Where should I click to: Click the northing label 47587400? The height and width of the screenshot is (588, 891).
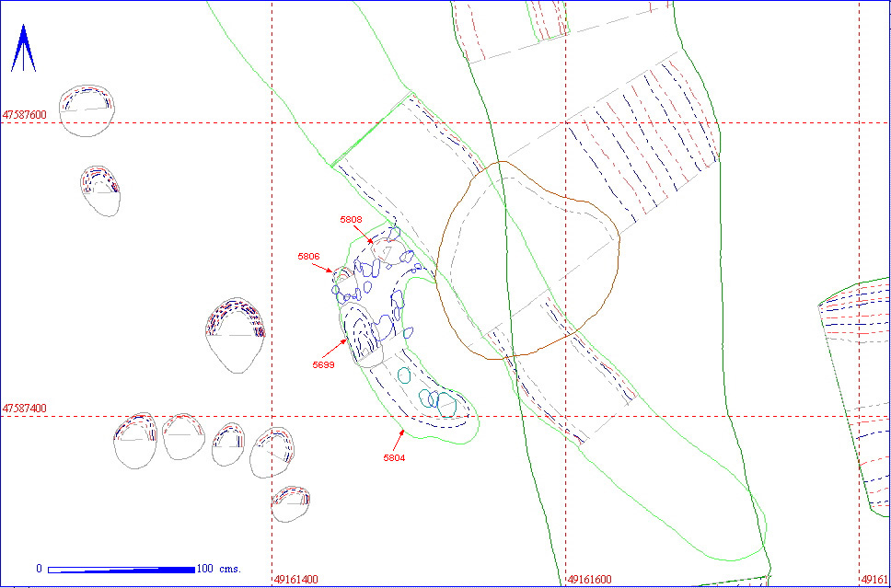[25, 408]
